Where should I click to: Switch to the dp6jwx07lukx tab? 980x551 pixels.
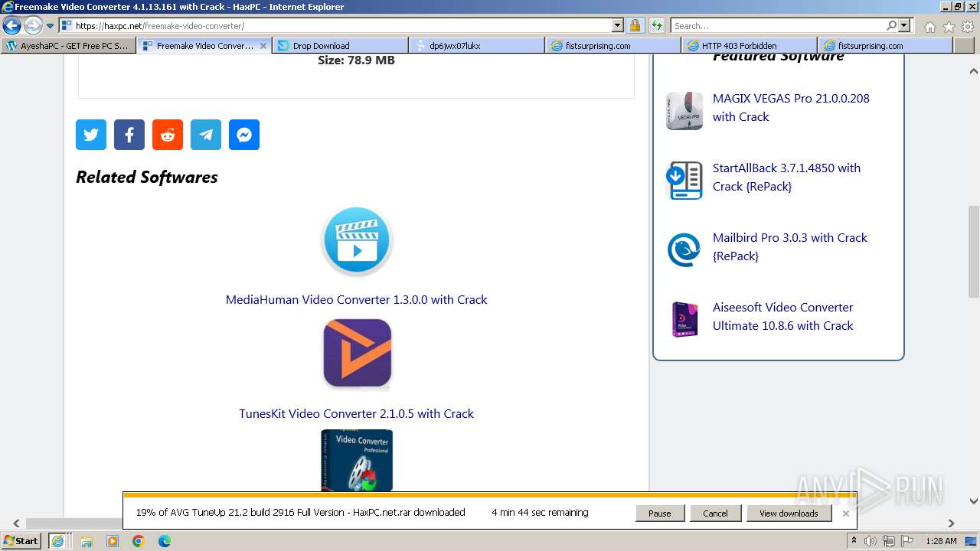tap(478, 46)
